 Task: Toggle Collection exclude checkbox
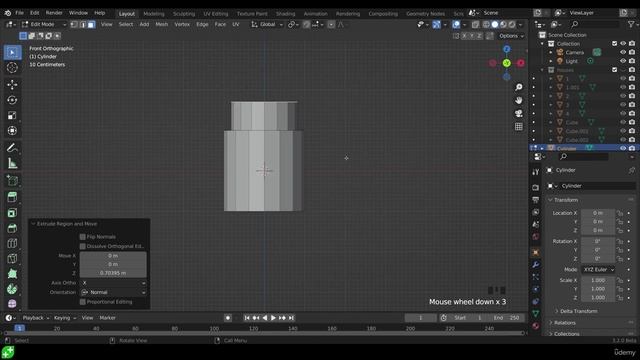(614, 44)
